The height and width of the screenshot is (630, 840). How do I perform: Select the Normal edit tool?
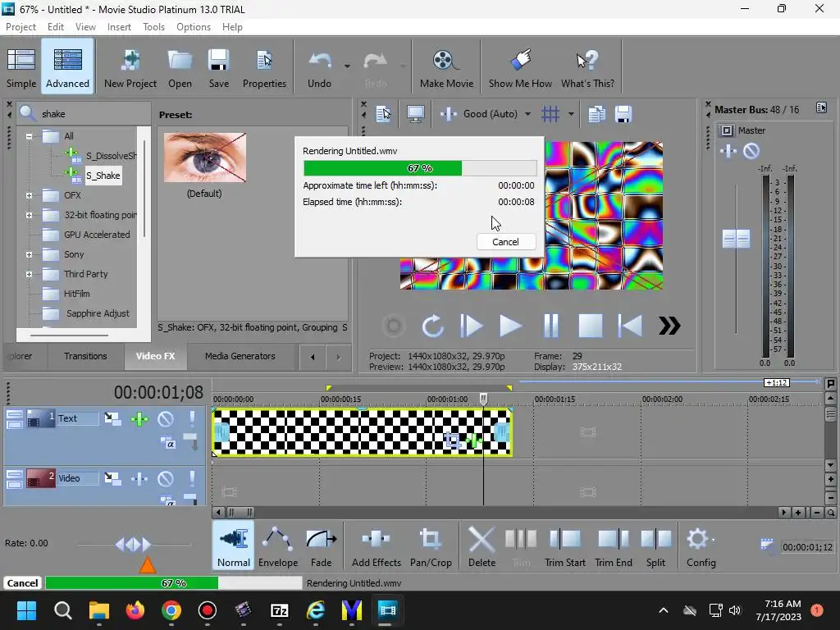234,546
